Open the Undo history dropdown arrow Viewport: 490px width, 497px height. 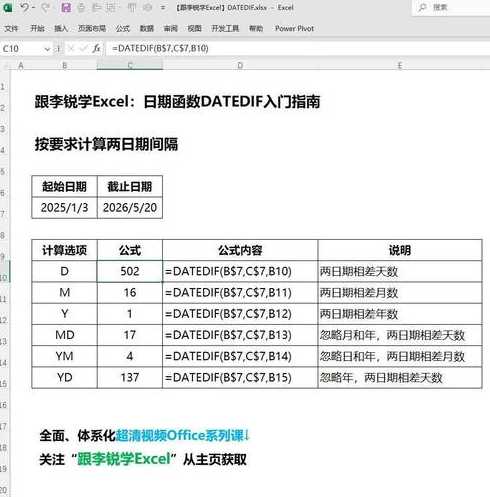[34, 7]
